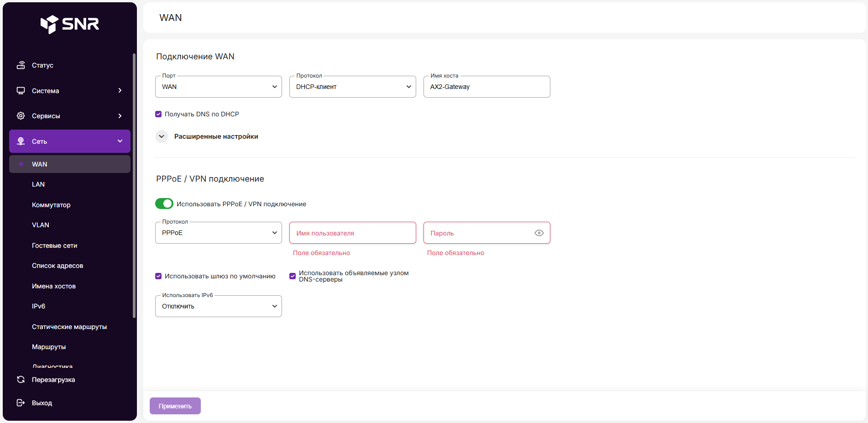868x423 pixels.
Task: Click the Статус router icon
Action: pyautogui.click(x=21, y=65)
